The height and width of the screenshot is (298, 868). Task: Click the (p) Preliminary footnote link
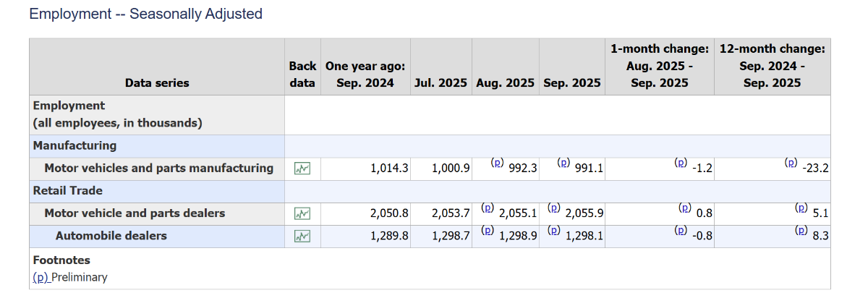[41, 277]
